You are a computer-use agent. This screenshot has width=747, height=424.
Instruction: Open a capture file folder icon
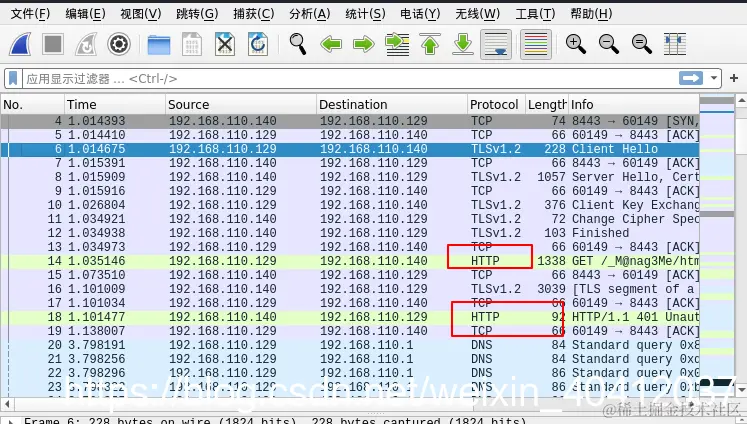point(159,45)
